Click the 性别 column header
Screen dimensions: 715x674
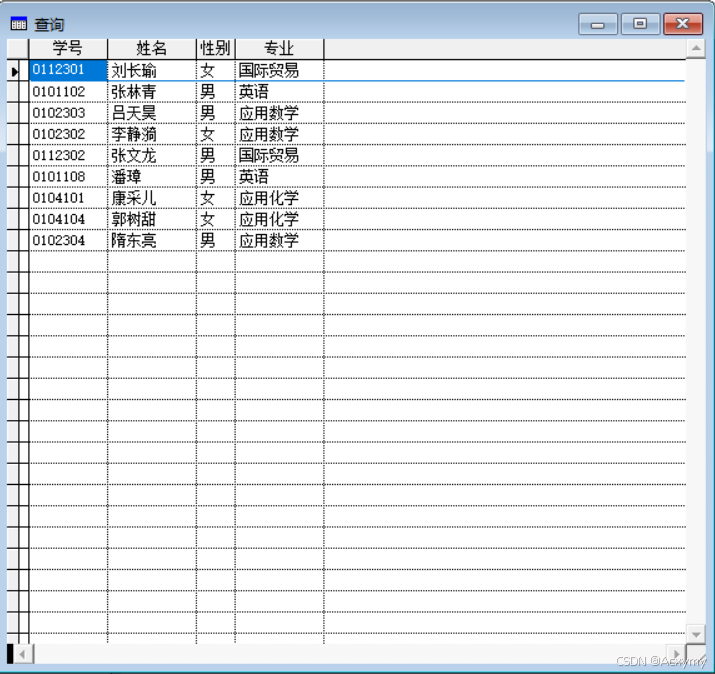click(x=216, y=48)
